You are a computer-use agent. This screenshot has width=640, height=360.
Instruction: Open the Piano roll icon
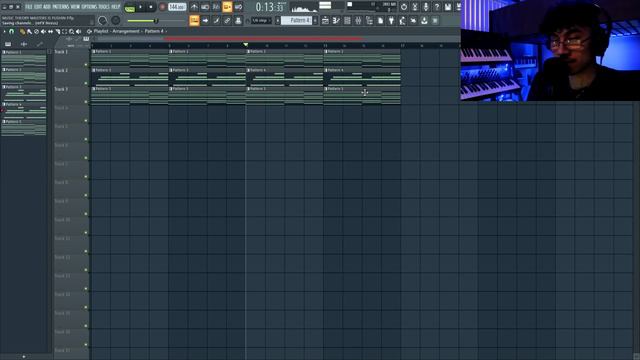(x=336, y=20)
